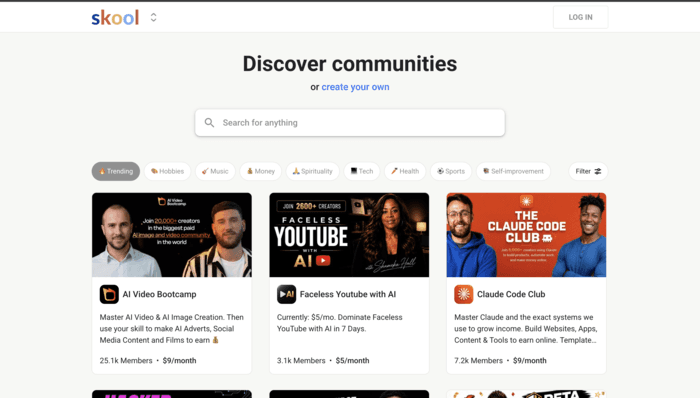This screenshot has height=398, width=700.
Task: Open The Claude Code Club banner image
Action: click(x=526, y=235)
